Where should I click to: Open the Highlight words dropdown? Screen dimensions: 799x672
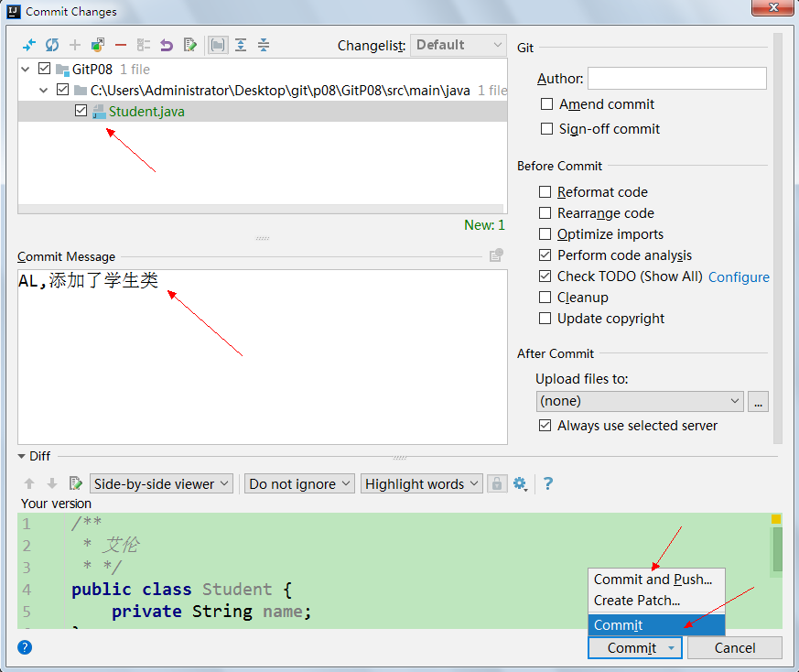(x=422, y=483)
